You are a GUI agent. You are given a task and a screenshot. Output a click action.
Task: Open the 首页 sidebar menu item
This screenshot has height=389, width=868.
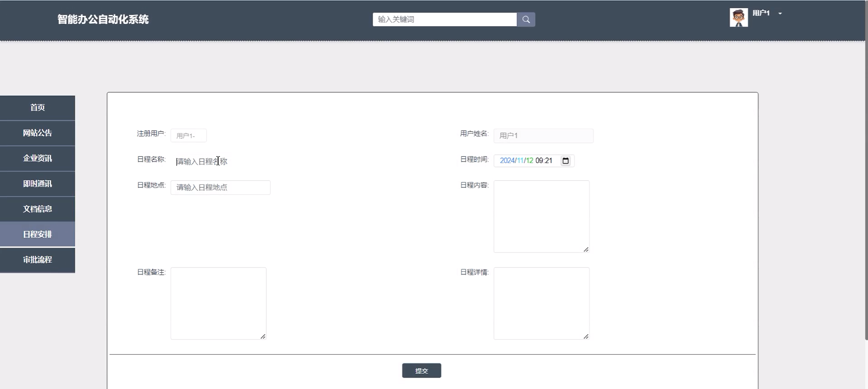(x=37, y=108)
